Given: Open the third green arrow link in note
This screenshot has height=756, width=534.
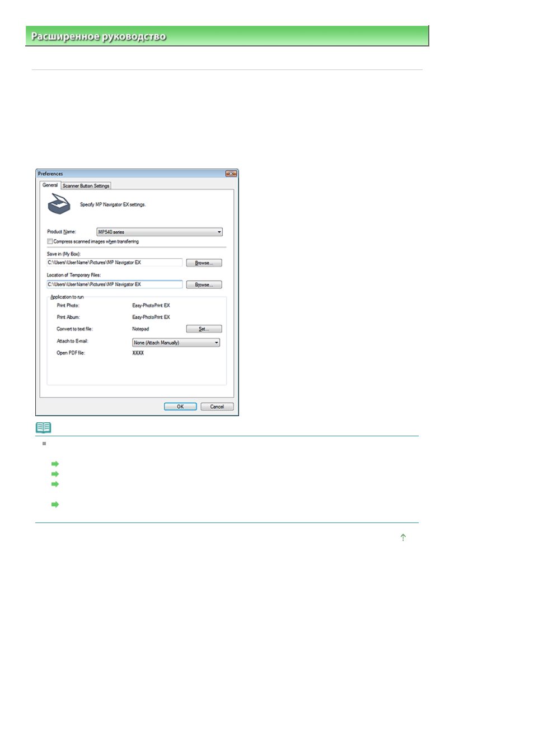Looking at the screenshot, I should [x=55, y=484].
